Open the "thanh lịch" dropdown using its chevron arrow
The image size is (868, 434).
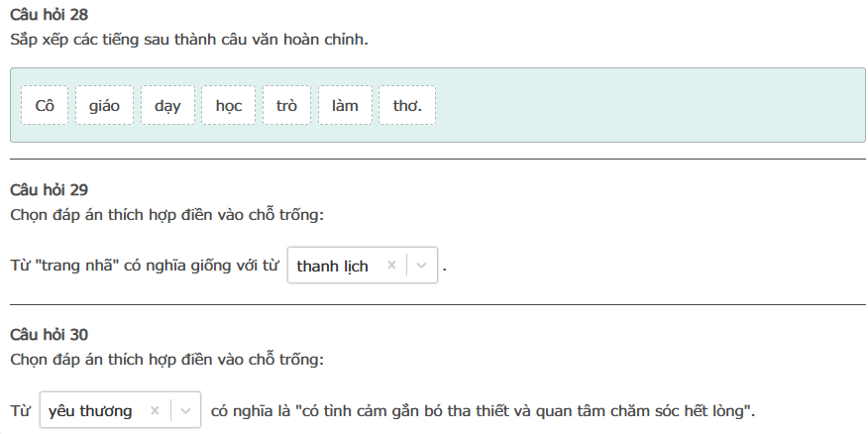(422, 266)
